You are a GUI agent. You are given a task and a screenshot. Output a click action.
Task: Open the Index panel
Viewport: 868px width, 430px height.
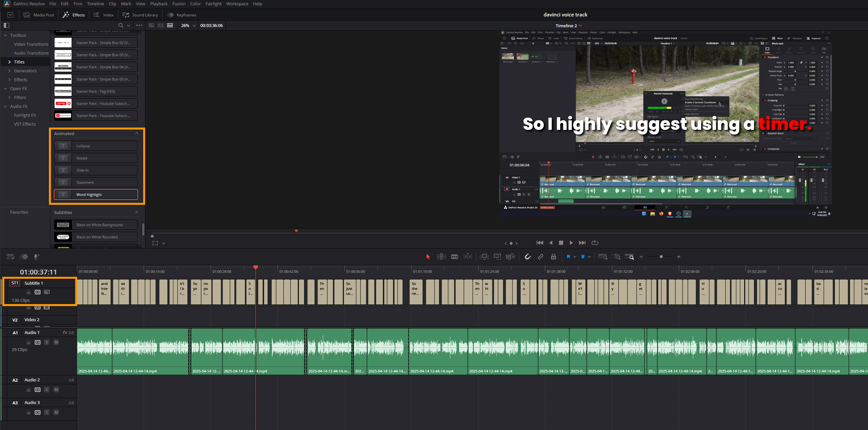(103, 15)
